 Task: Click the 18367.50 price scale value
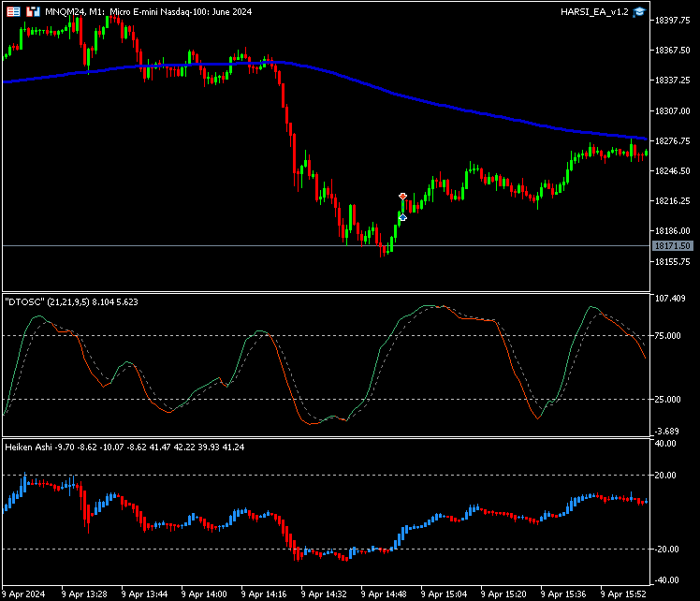672,51
